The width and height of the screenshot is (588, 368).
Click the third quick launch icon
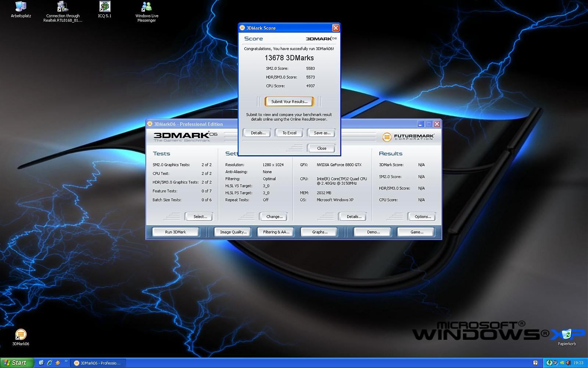click(58, 363)
